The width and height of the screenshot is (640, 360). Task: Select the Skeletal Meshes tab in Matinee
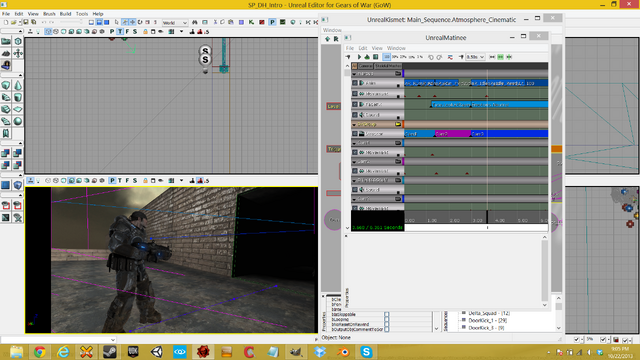tap(388, 66)
